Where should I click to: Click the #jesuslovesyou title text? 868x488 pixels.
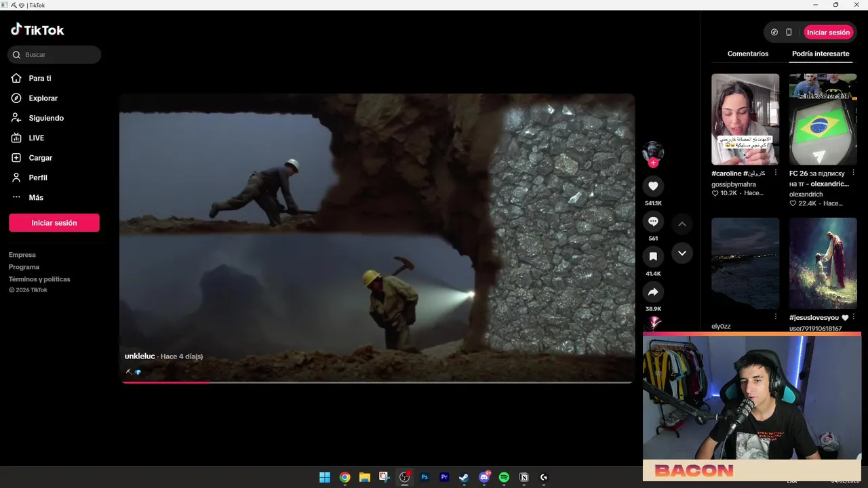pos(814,317)
